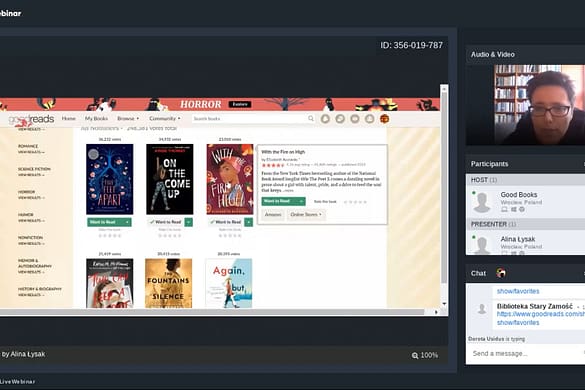
Task: Open the Goodreads profile avatar
Action: (x=385, y=119)
